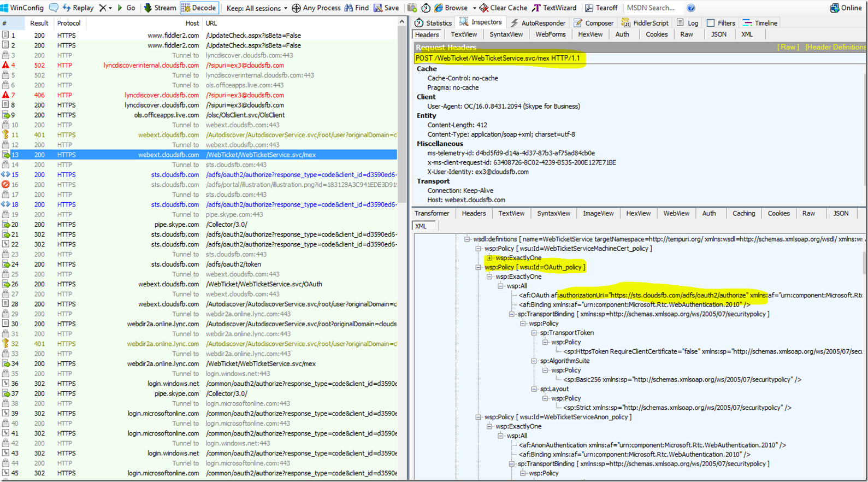Toggle the Decode button

tap(199, 8)
